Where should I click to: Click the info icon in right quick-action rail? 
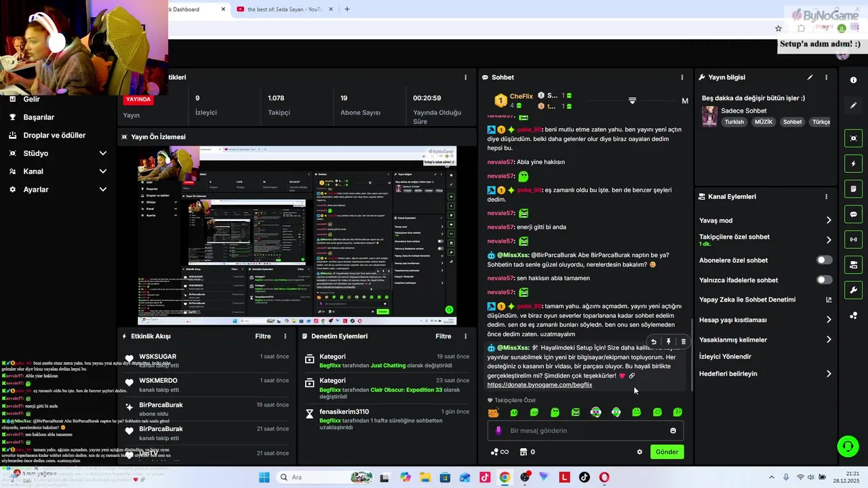(x=853, y=80)
